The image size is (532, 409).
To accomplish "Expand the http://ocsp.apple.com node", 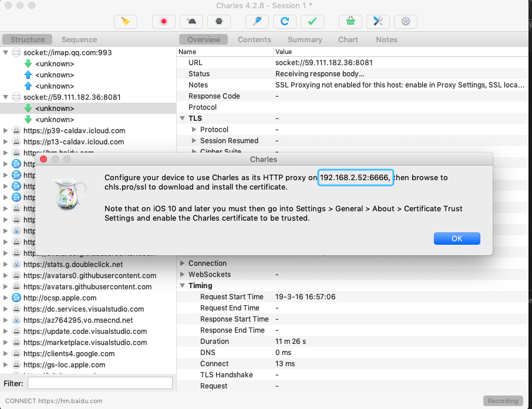I will pos(6,298).
